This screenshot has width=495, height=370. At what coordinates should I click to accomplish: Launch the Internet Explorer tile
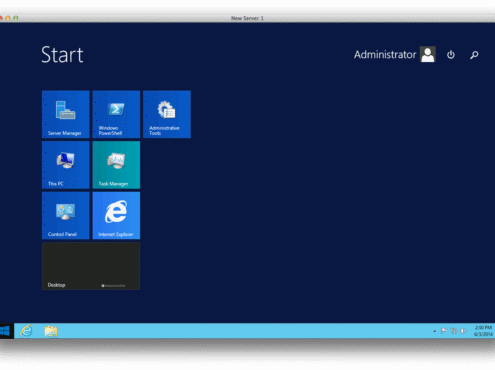[116, 215]
